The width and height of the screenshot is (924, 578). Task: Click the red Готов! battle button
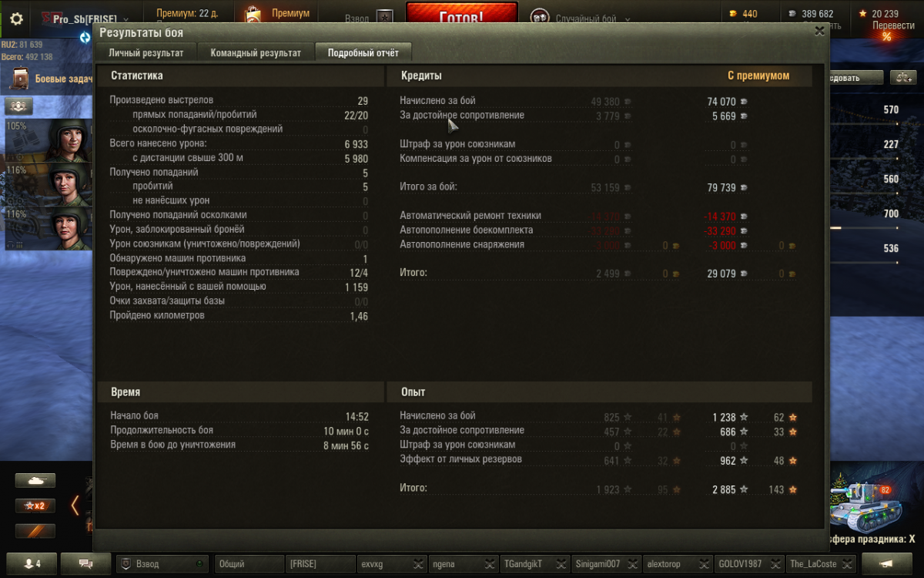461,15
